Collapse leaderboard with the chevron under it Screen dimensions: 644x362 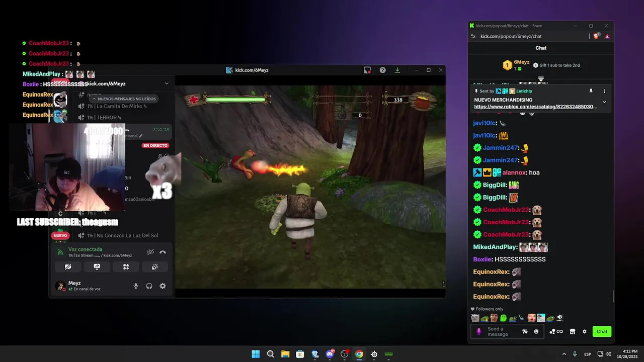click(541, 79)
